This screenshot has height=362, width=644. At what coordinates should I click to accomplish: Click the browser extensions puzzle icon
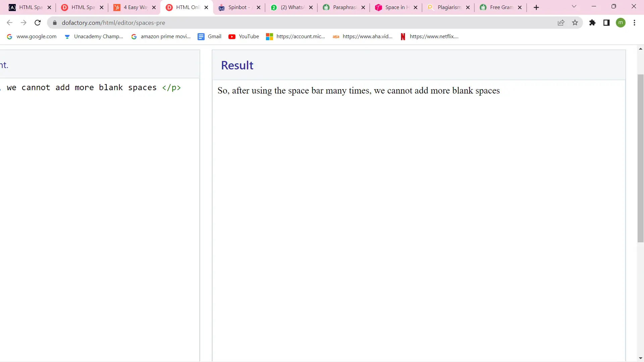pyautogui.click(x=592, y=22)
